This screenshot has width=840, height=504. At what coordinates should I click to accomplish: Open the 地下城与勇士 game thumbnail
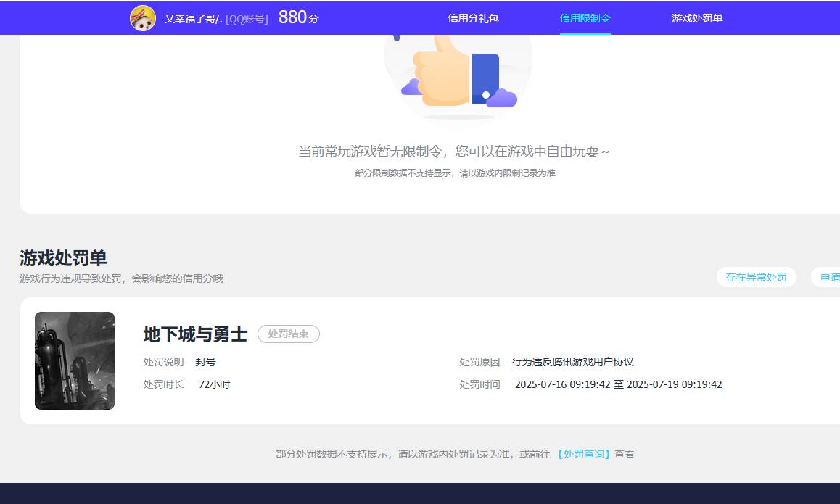click(x=74, y=360)
